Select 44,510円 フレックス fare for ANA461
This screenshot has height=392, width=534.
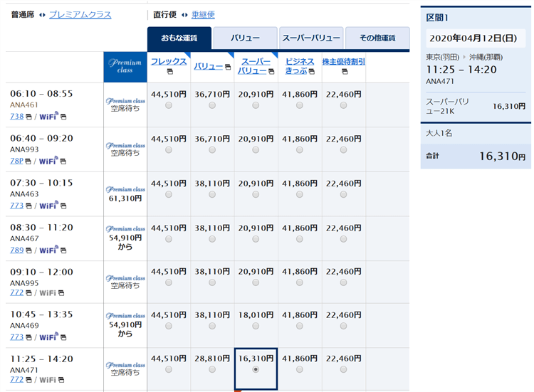(x=169, y=105)
